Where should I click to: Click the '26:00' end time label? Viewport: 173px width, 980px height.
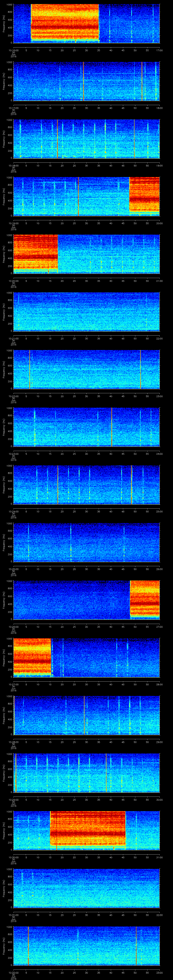click(159, 569)
